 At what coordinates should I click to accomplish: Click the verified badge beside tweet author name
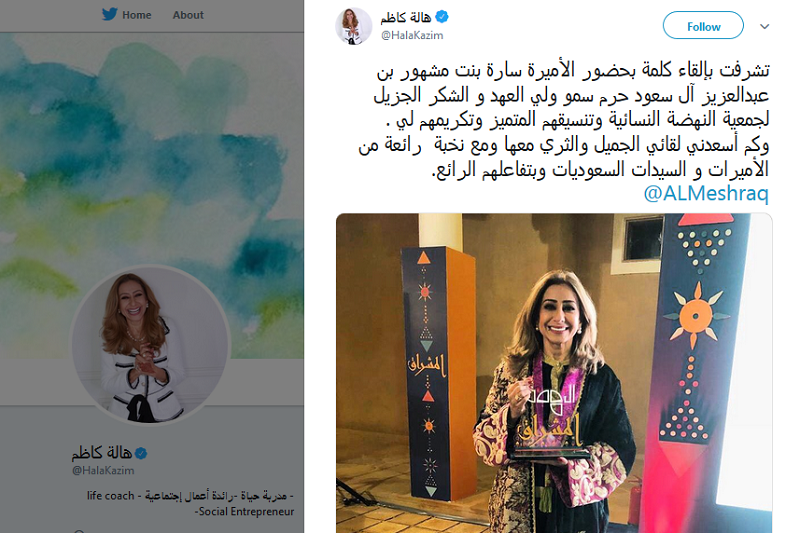(x=442, y=17)
